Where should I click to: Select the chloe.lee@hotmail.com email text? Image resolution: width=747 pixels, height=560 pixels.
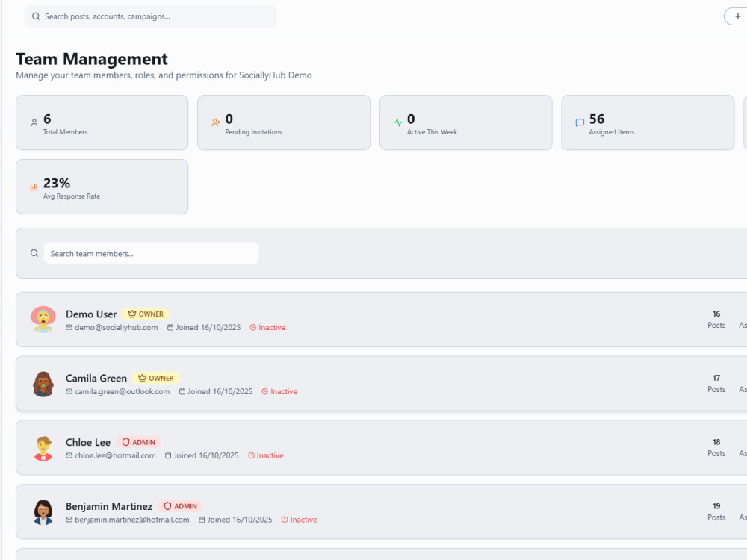coord(115,455)
